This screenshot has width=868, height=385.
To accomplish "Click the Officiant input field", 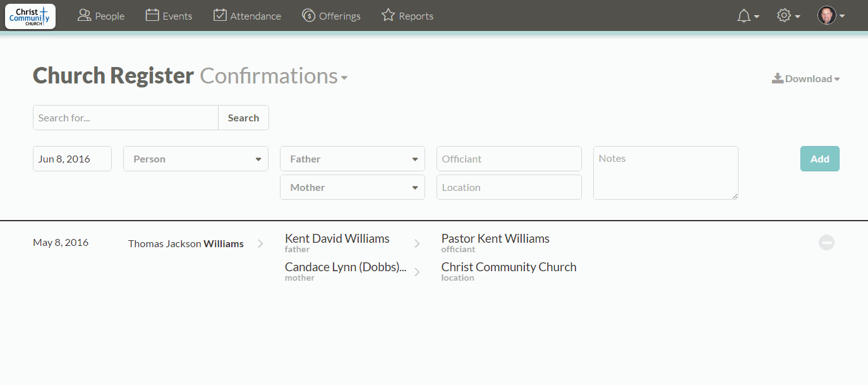I will [509, 159].
